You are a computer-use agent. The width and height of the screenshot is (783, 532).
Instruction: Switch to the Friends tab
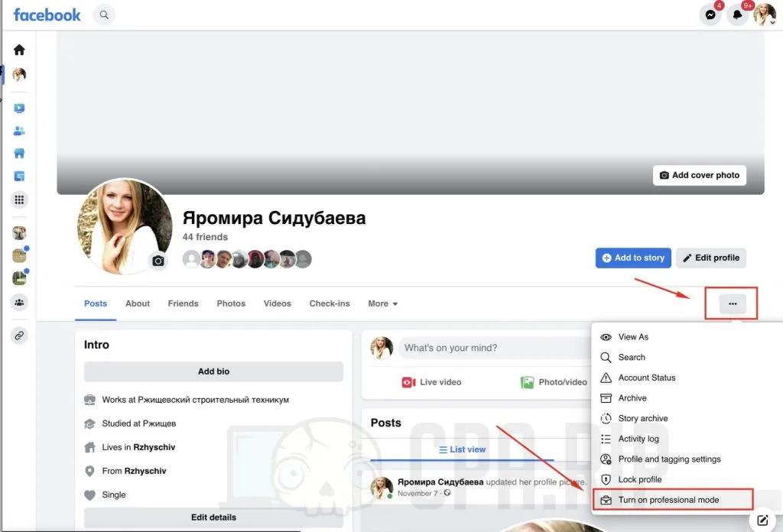point(183,303)
